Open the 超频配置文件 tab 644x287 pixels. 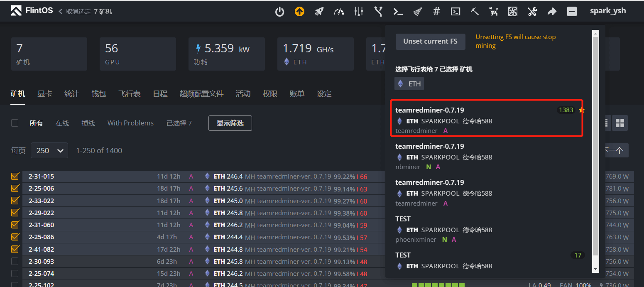[201, 94]
